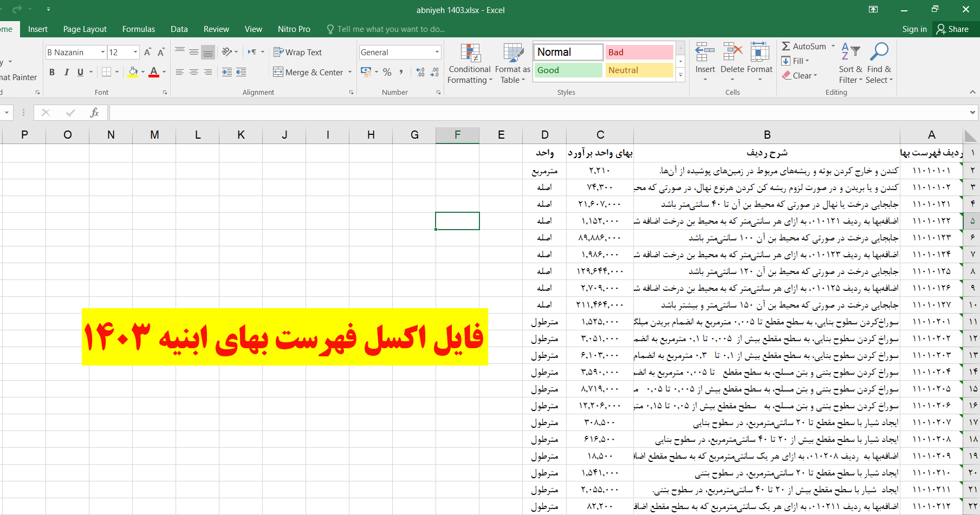Expand the General number format dropdown
This screenshot has width=980, height=515.
click(x=437, y=53)
